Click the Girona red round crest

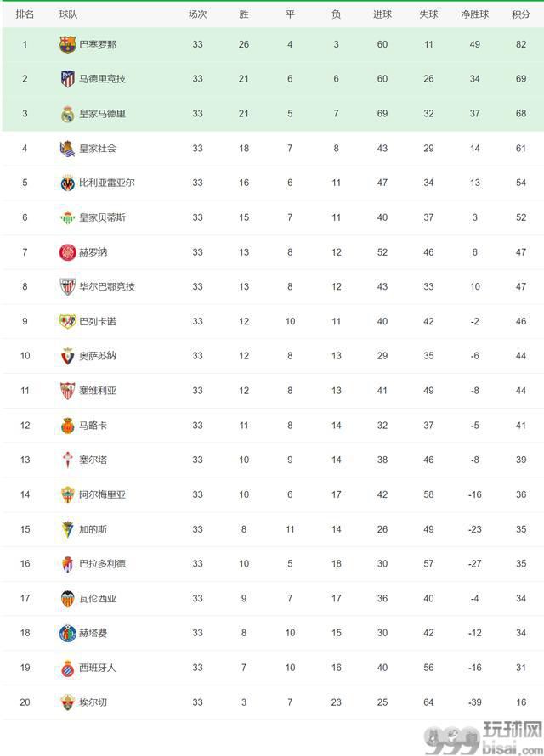(67, 252)
